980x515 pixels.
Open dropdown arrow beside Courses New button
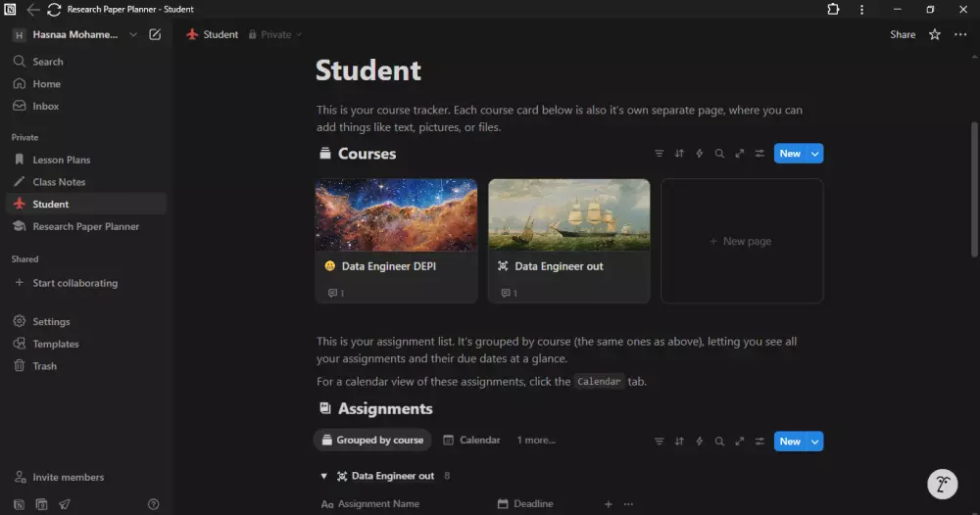[x=815, y=154]
